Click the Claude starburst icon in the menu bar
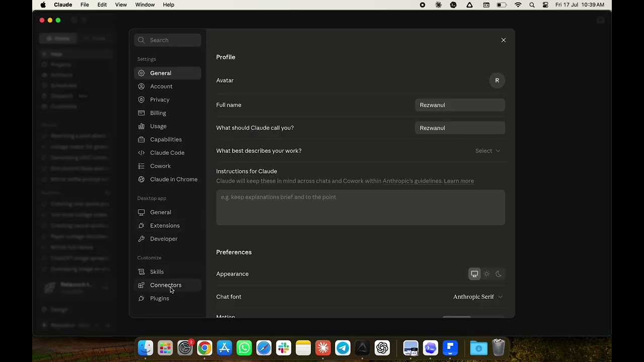Screen dimensions: 644x362 coord(438,5)
